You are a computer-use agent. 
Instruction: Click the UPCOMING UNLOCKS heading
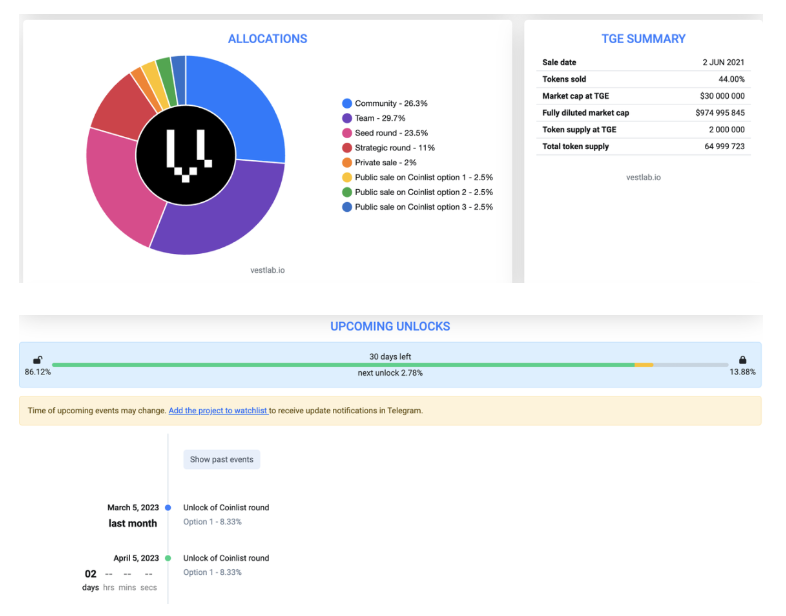pos(390,326)
